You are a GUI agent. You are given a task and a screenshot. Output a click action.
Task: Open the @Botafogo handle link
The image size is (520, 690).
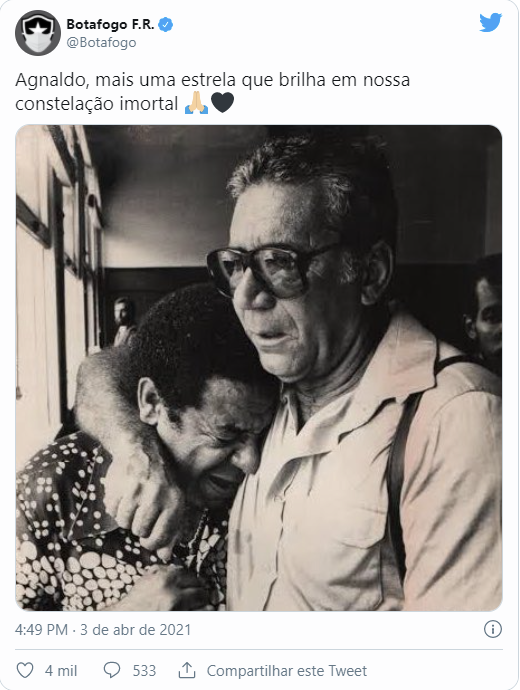[x=101, y=43]
